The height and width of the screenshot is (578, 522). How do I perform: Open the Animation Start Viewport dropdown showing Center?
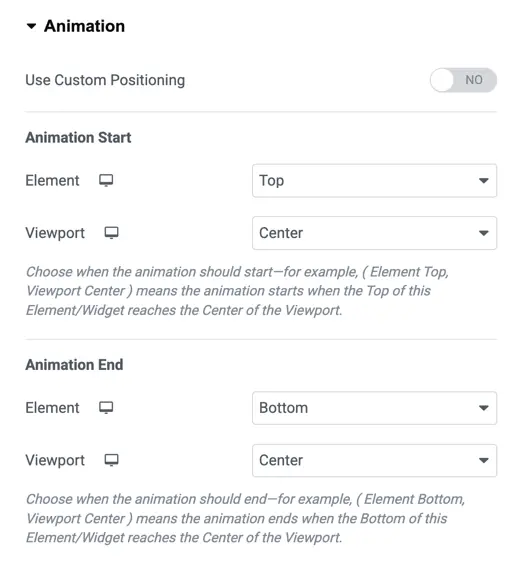tap(374, 233)
